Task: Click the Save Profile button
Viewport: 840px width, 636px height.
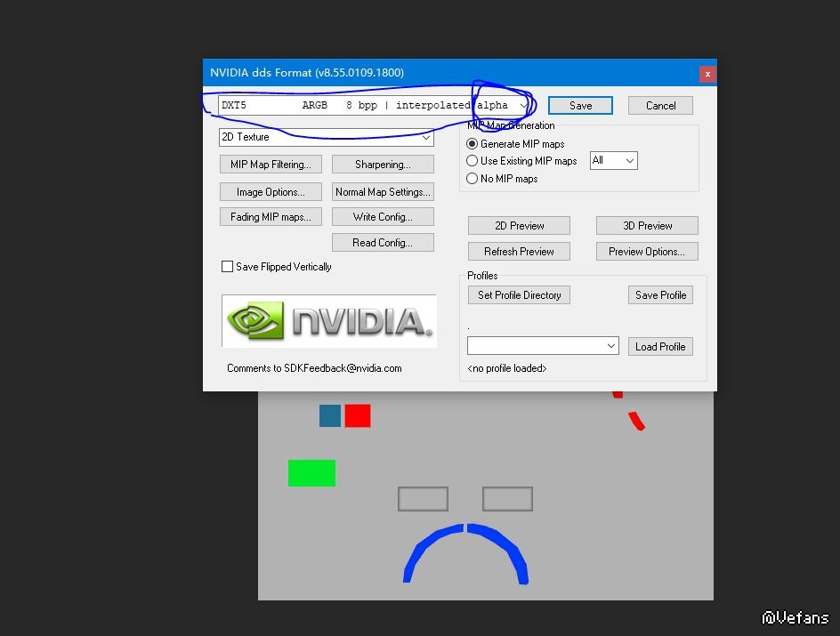Action: coord(660,295)
